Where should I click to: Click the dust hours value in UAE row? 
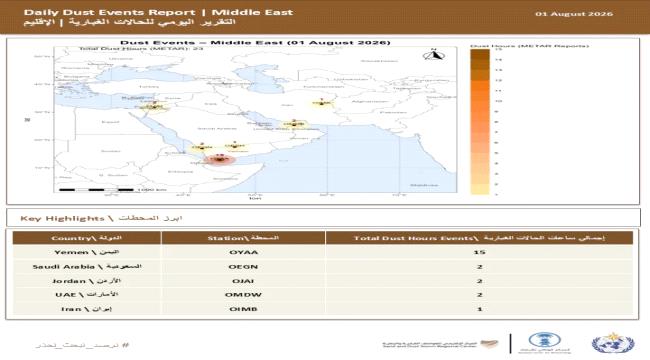coord(479,295)
